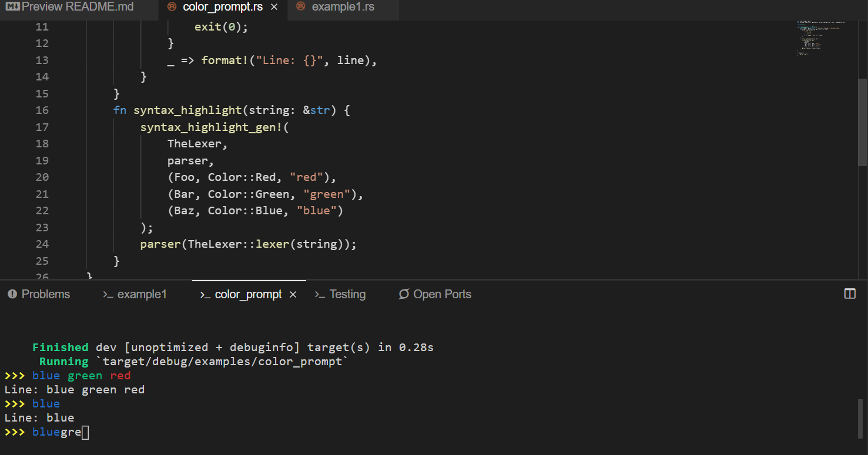Close the color_prompt terminal tab
The image size is (868, 455).
(292, 294)
